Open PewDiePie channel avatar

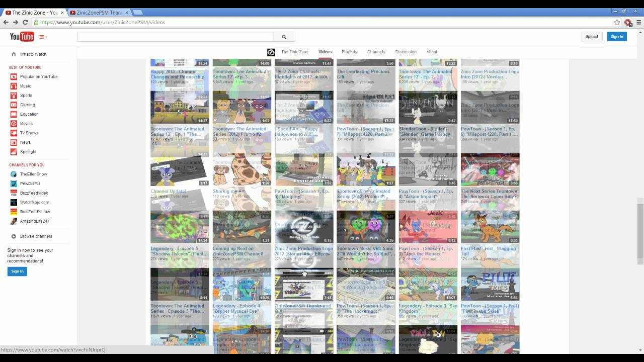pyautogui.click(x=14, y=184)
